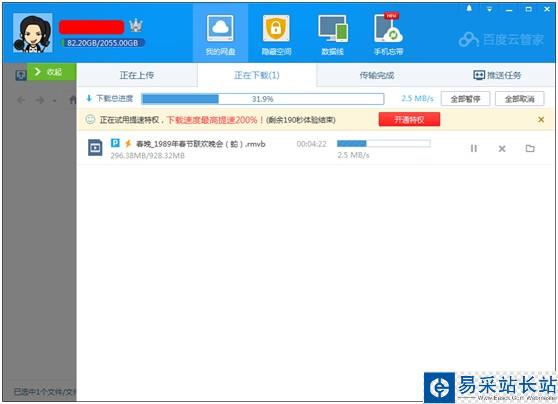Screen dimensions: 558x404
Task: Close the Baidu cloud manager window
Action: 547,9
